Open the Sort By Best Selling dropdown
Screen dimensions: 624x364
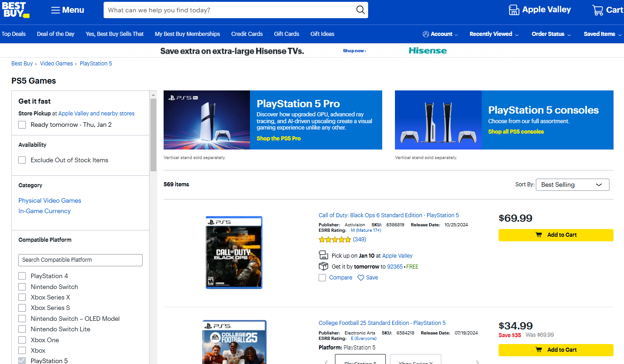572,184
